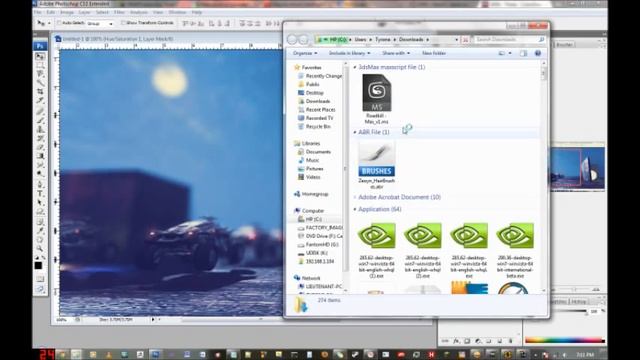Select the Hand tool
Screen dimensions: 640x360
40,240
